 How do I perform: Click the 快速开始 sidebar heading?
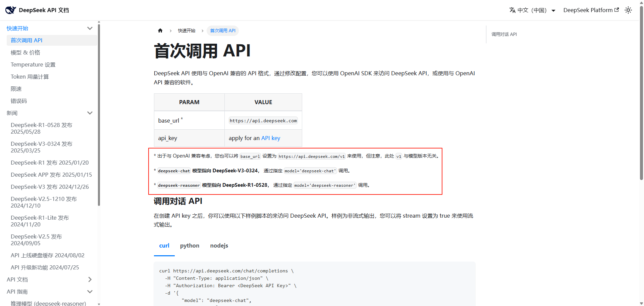point(17,28)
